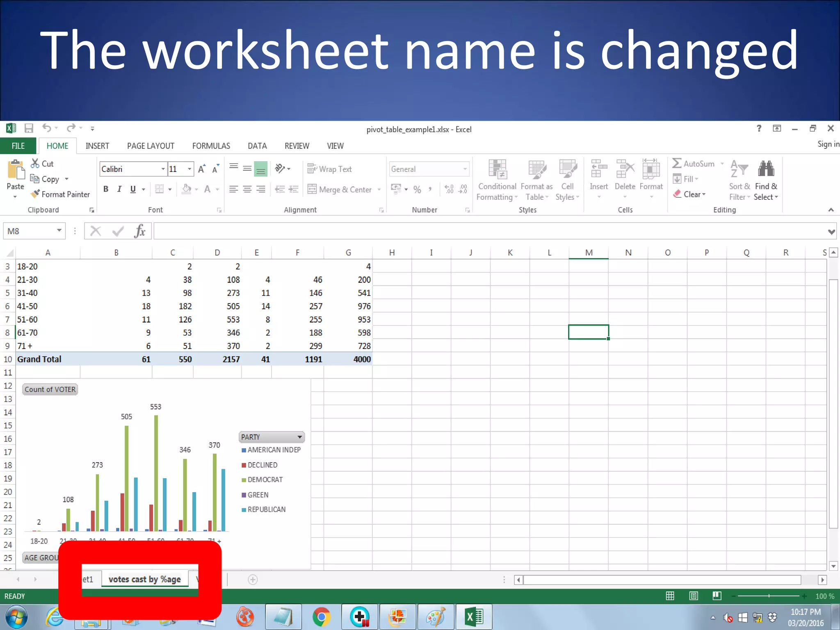The image size is (840, 630).
Task: Click the Redo arrow icon
Action: [71, 128]
